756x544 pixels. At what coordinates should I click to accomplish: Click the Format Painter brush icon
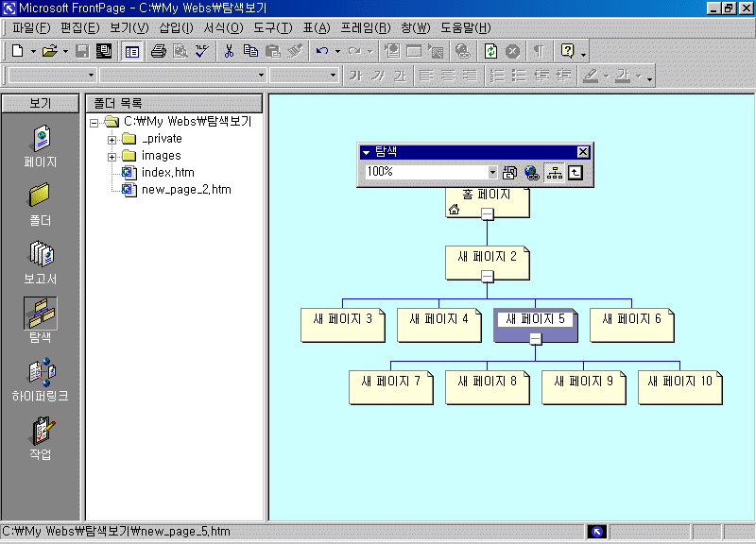295,51
